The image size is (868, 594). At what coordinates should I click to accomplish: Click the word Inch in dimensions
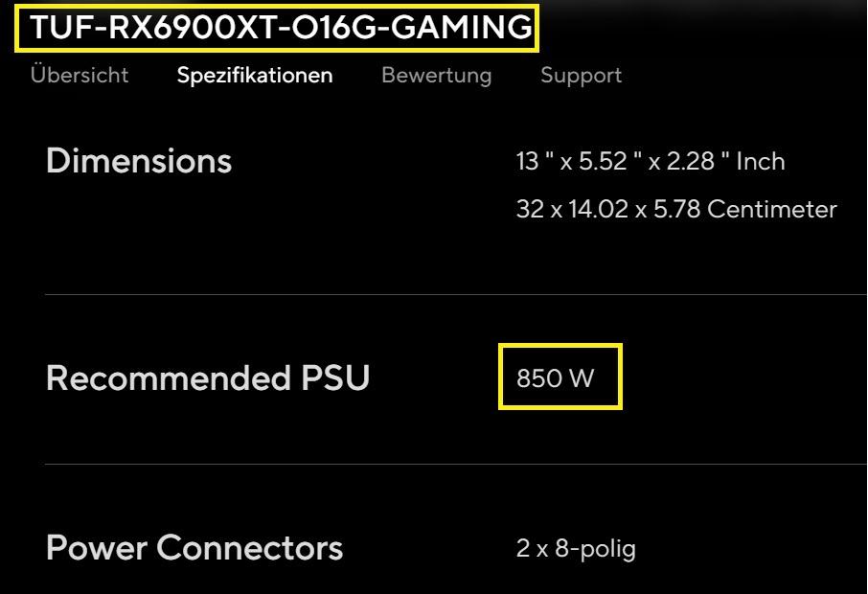(761, 161)
